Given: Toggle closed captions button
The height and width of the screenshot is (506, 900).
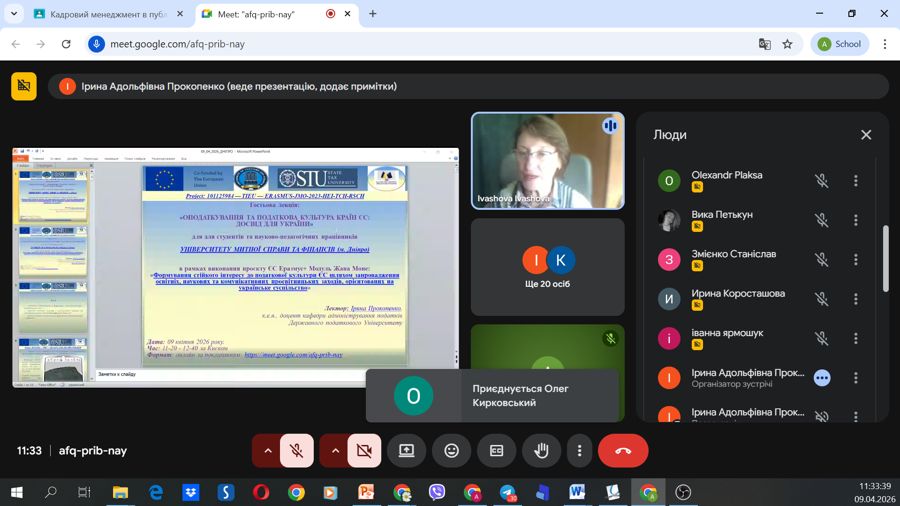Looking at the screenshot, I should point(496,451).
